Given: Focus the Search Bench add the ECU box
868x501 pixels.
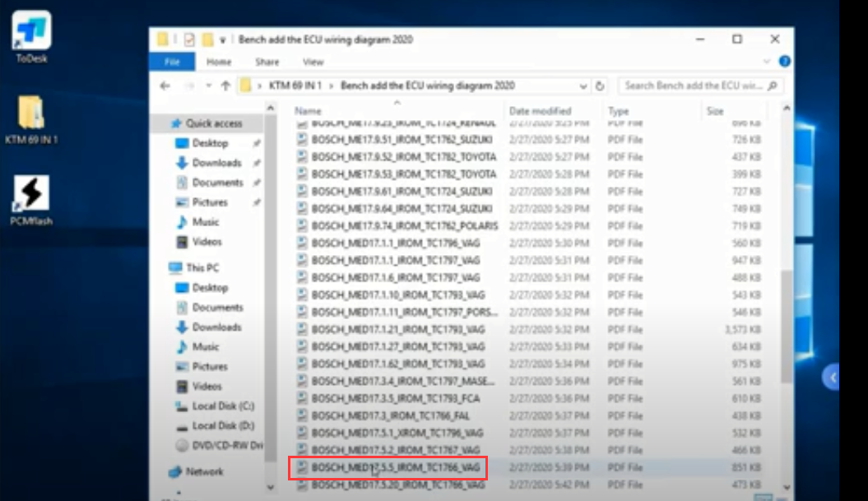Looking at the screenshot, I should point(700,86).
